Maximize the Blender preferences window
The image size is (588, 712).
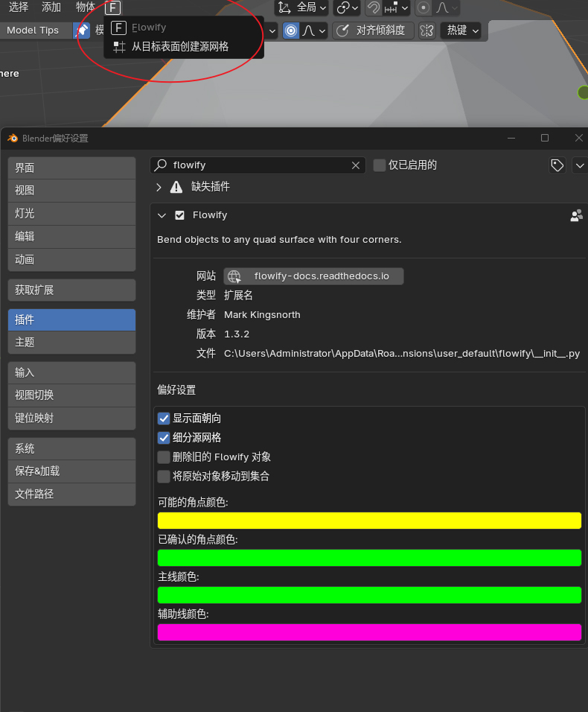545,138
